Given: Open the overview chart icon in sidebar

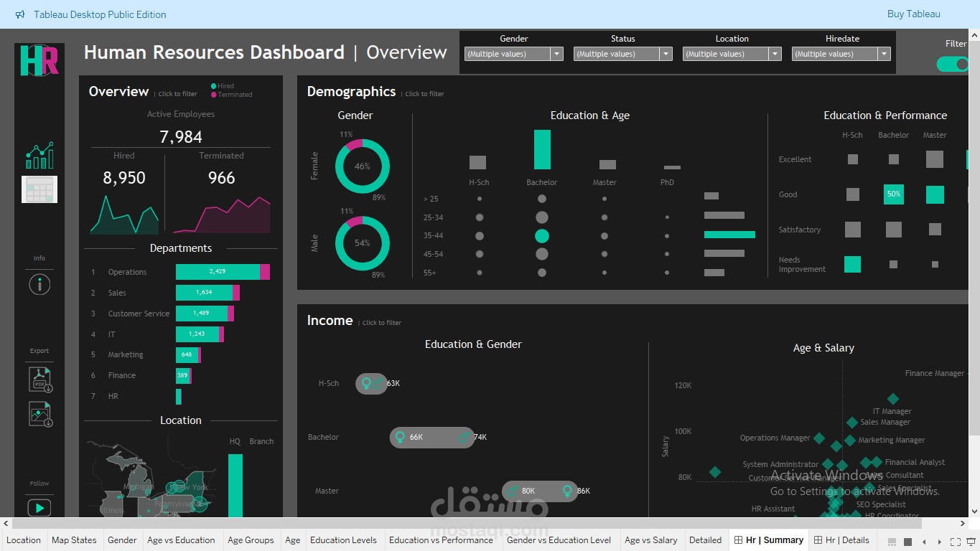Looking at the screenshot, I should click(39, 155).
